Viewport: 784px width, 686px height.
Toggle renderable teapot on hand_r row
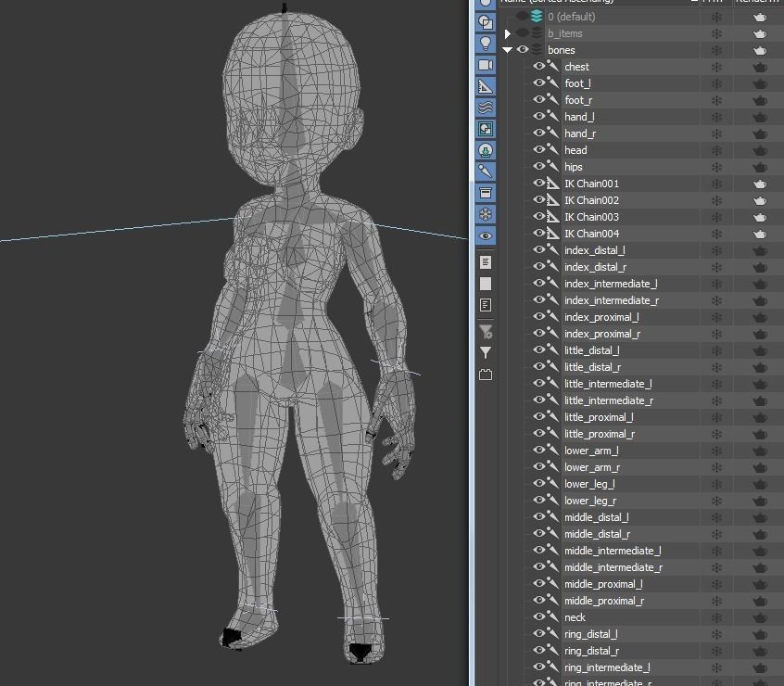(760, 133)
